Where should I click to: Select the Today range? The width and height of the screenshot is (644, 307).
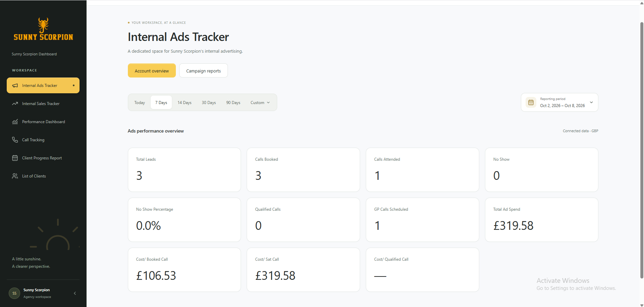point(140,103)
